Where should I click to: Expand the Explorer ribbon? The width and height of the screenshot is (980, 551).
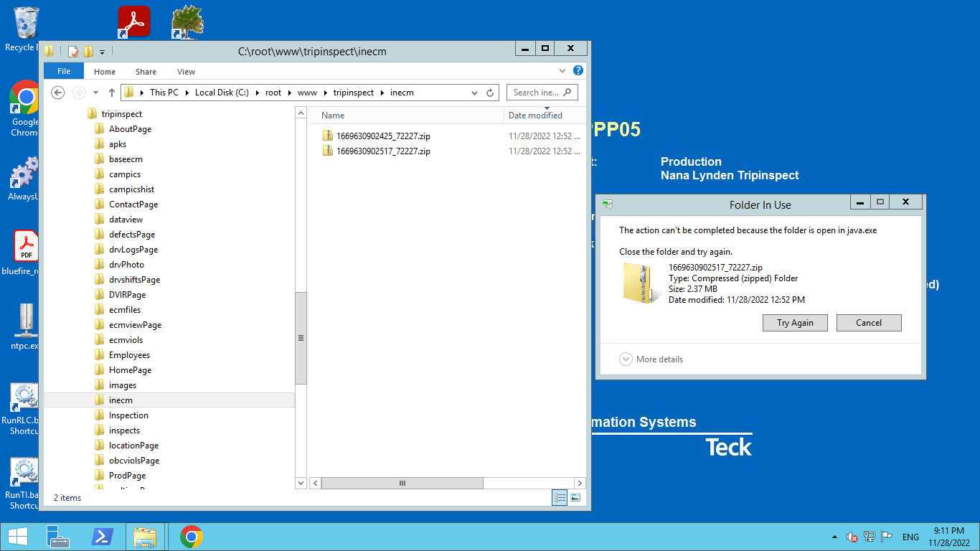[562, 71]
